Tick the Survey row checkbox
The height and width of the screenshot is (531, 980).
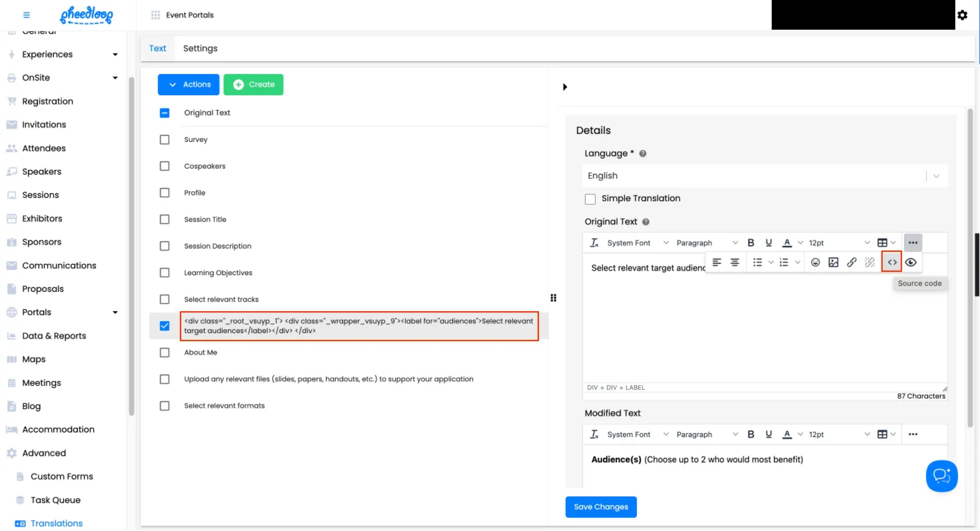pyautogui.click(x=164, y=140)
